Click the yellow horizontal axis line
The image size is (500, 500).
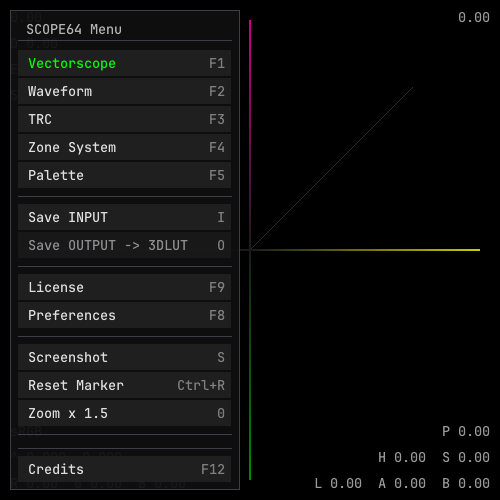tap(365, 250)
